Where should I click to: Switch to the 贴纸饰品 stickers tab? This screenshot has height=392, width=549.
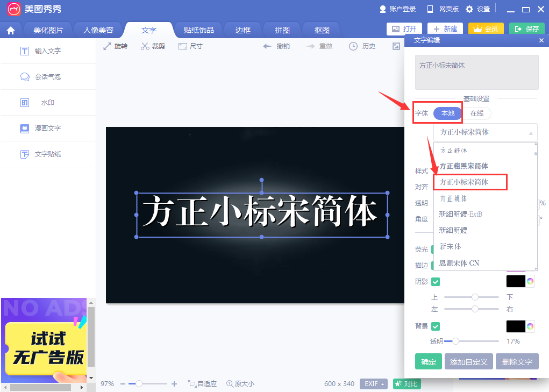coord(198,30)
